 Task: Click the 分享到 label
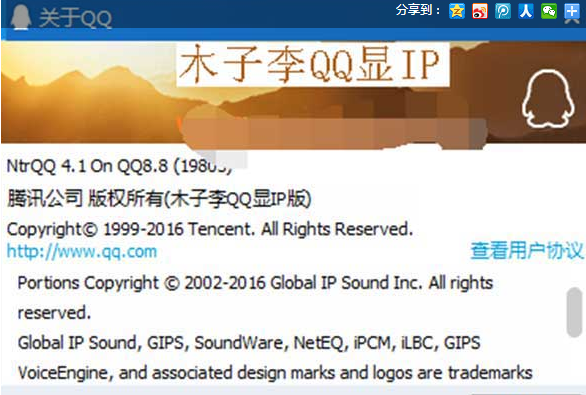418,10
